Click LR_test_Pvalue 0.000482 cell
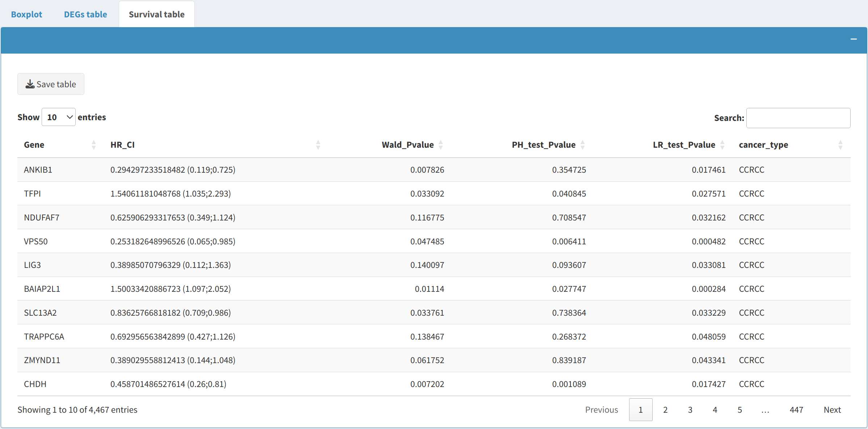Screen dimensions: 868x429 point(709,241)
